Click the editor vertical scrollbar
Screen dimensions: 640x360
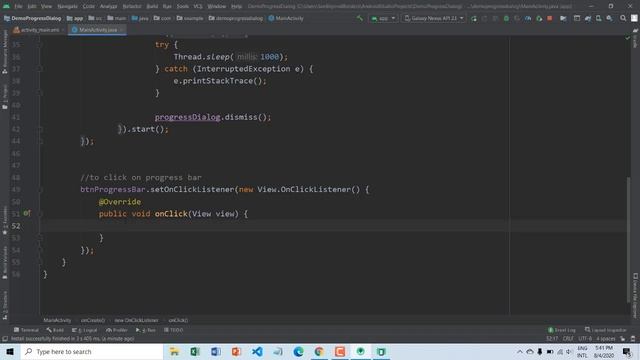pos(628,239)
